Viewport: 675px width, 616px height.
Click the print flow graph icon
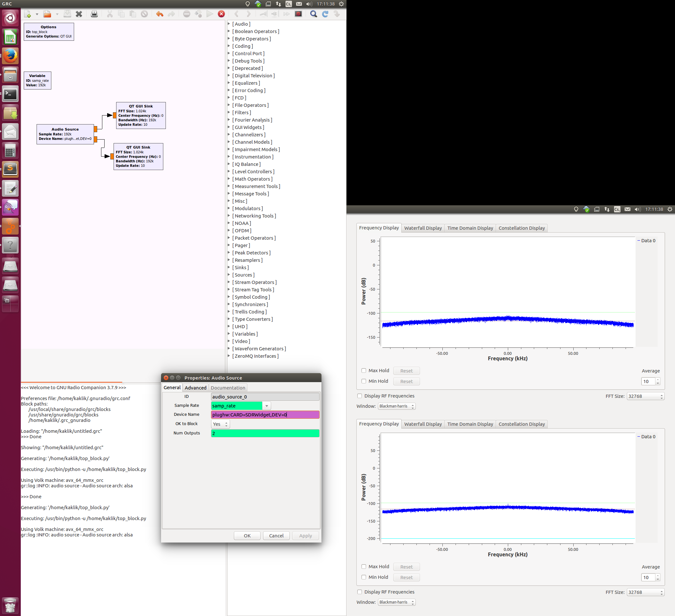[x=94, y=14]
